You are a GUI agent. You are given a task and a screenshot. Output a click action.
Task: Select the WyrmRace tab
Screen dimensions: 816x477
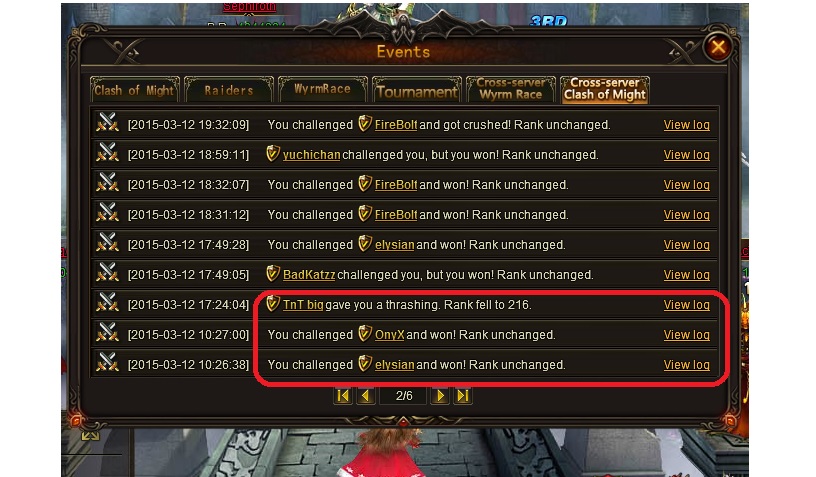pos(323,89)
